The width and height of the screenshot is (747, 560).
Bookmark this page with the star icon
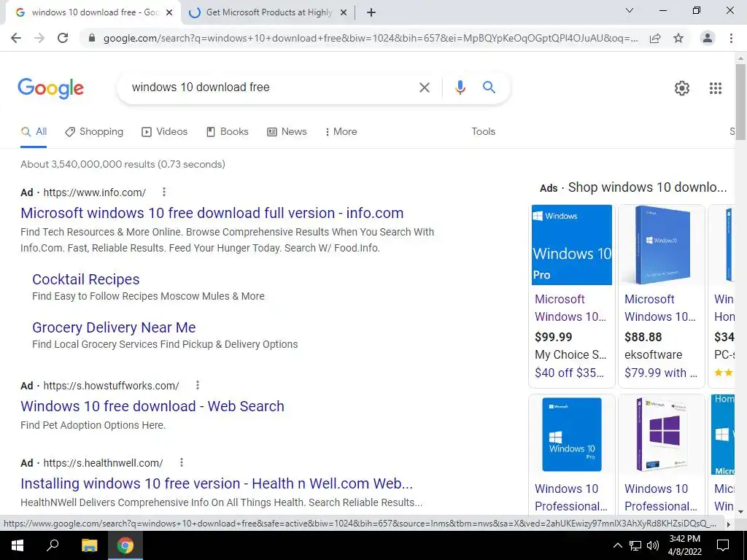tap(678, 38)
